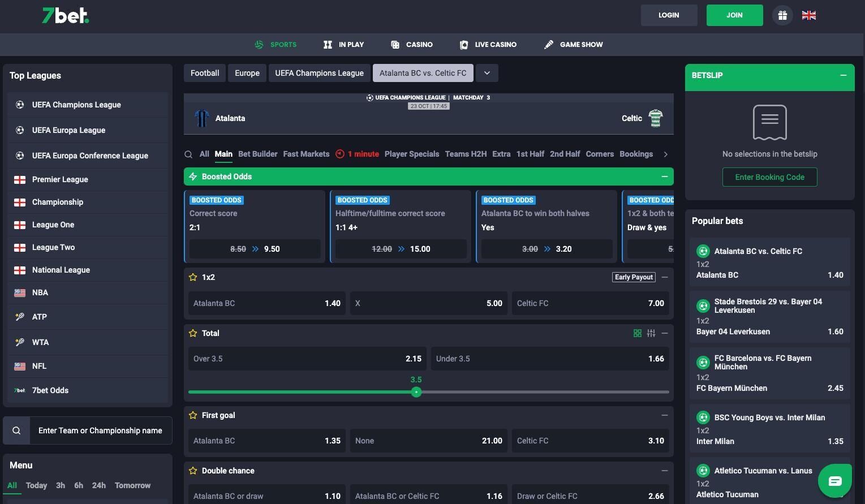Switch Total market to grid view icon
Screen dimensions: 865x504
[638, 333]
